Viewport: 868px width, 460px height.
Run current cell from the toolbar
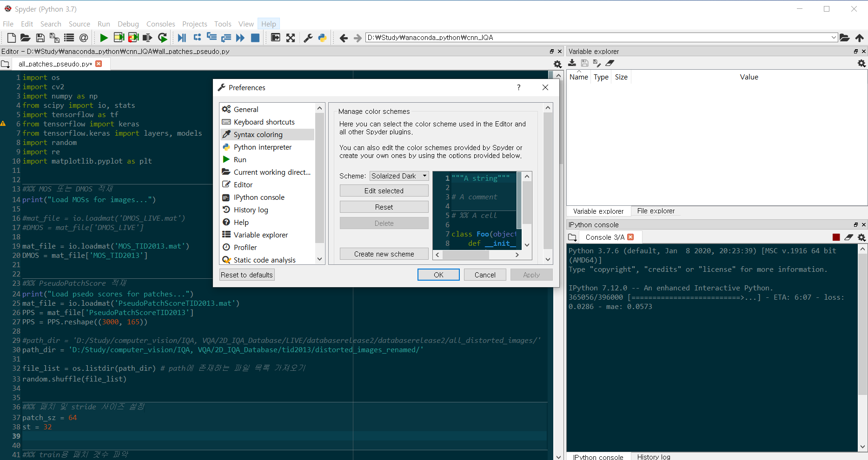[119, 38]
